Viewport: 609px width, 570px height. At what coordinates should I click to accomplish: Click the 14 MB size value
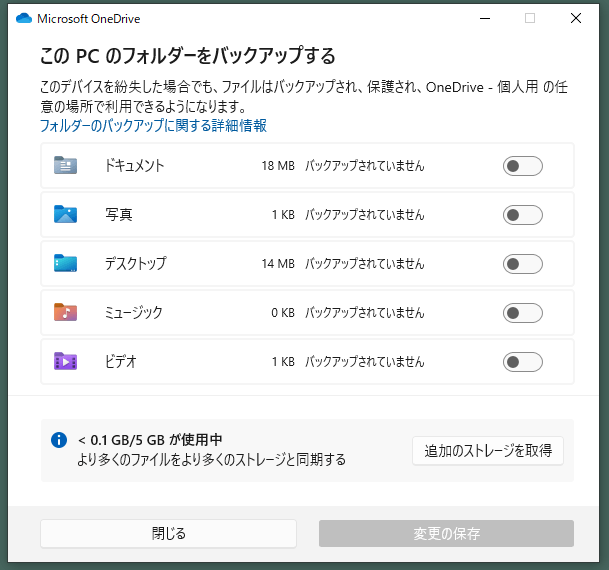pos(278,264)
